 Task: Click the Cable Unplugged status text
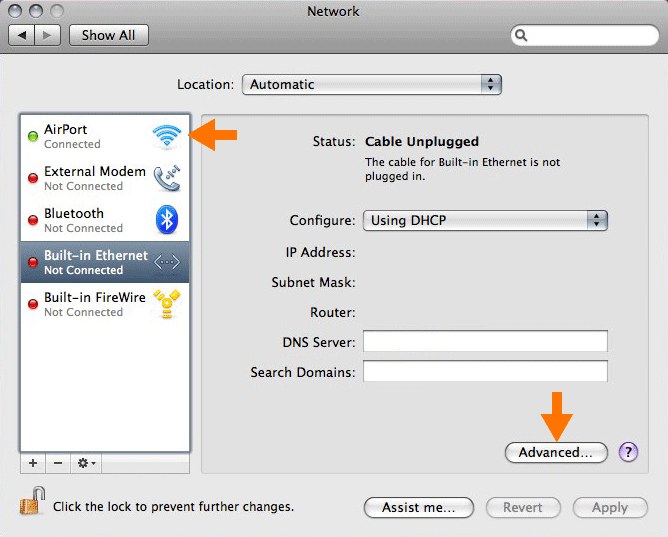(x=422, y=141)
